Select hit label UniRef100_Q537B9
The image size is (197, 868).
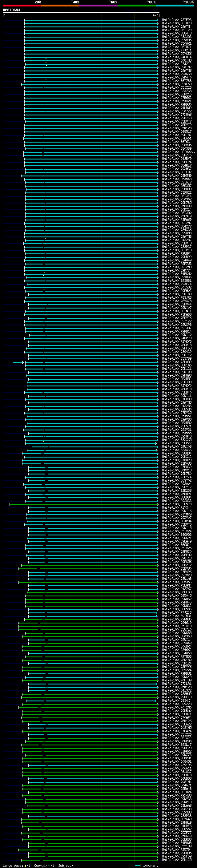(176, 358)
